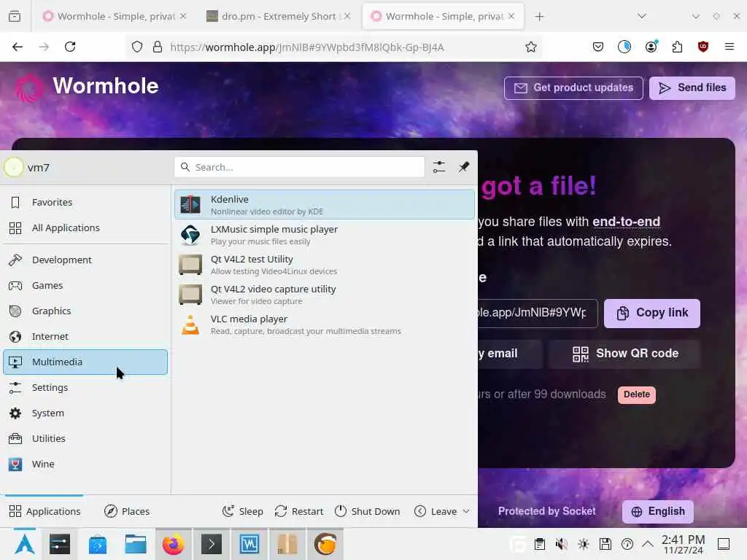Image resolution: width=747 pixels, height=560 pixels.
Task: Delete the shared file
Action: point(636,394)
